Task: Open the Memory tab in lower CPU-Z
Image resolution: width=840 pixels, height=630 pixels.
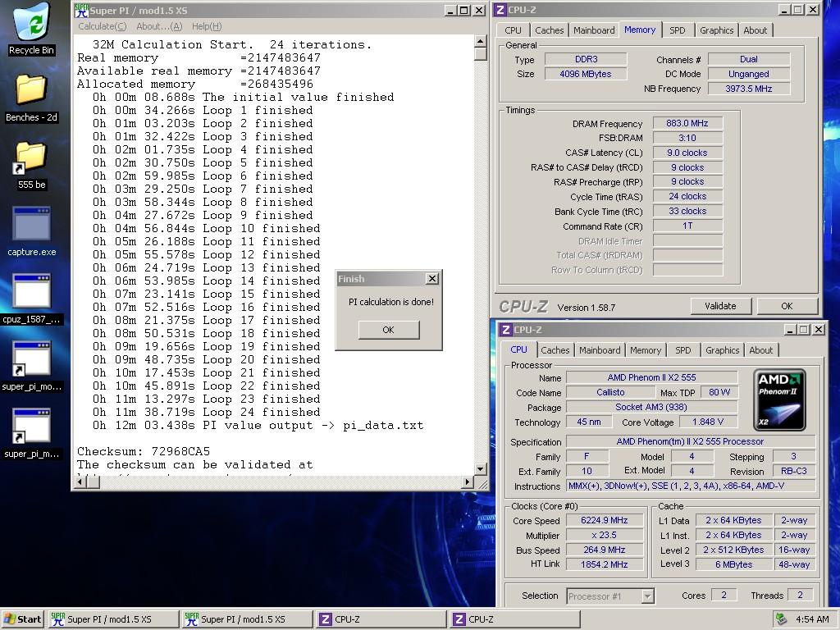Action: pyautogui.click(x=646, y=350)
